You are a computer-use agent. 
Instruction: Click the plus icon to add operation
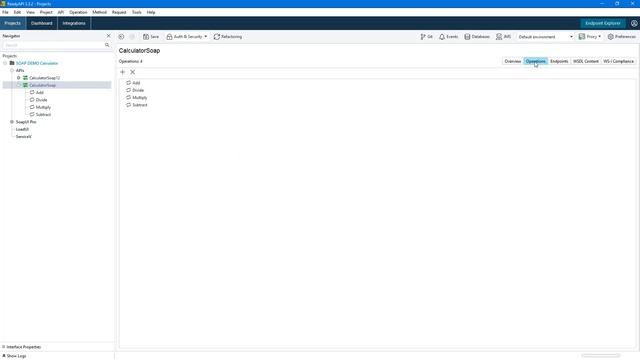pyautogui.click(x=122, y=72)
